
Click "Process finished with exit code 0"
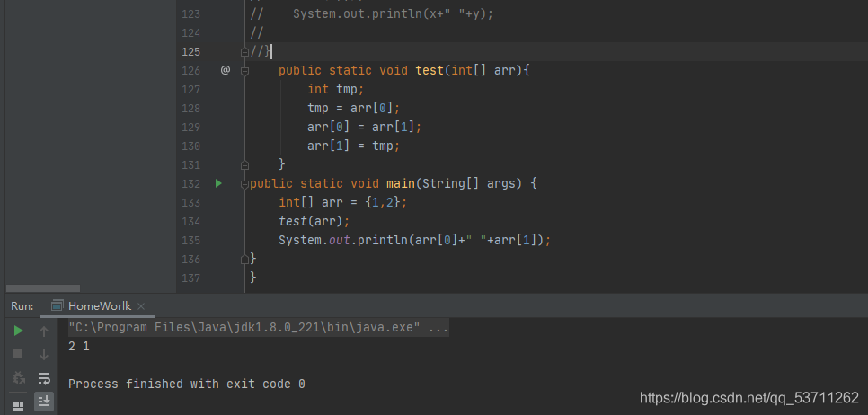tap(187, 384)
